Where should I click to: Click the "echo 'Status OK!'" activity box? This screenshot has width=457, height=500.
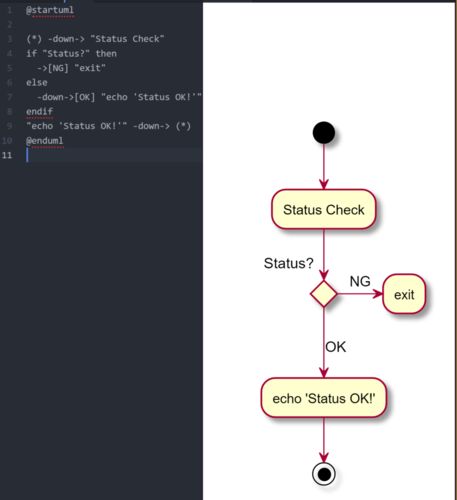(x=324, y=398)
